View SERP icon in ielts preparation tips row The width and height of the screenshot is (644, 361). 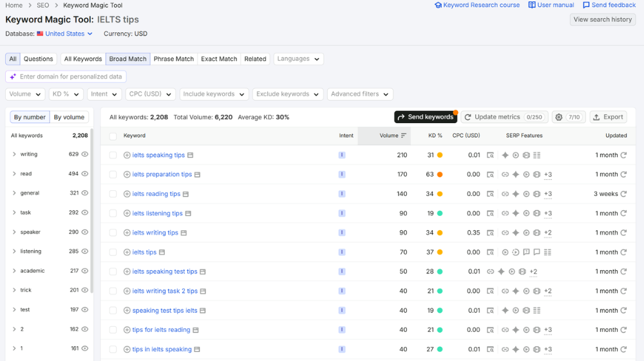pyautogui.click(x=490, y=174)
